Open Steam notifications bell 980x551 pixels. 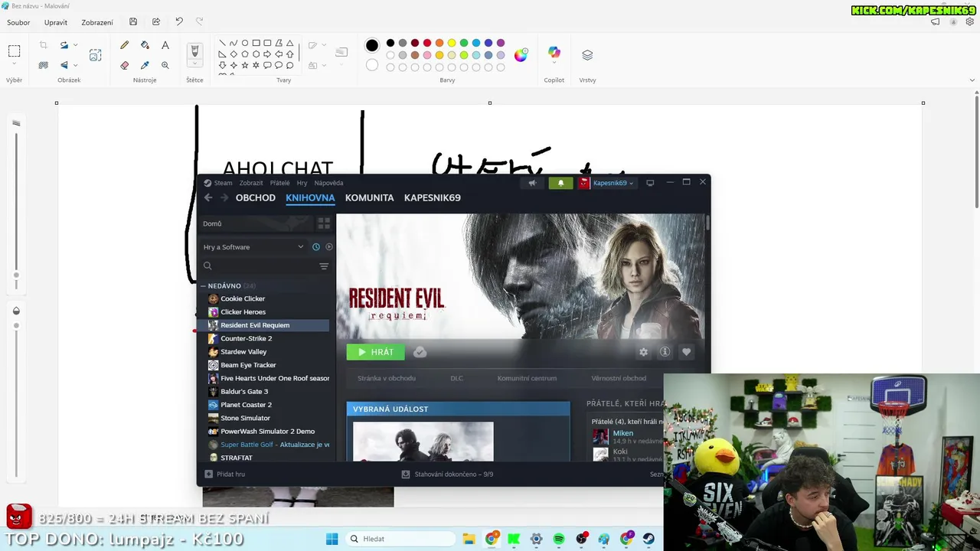(560, 183)
